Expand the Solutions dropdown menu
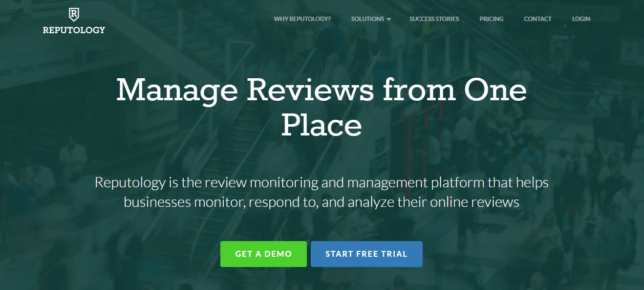The height and width of the screenshot is (290, 644). [371, 19]
